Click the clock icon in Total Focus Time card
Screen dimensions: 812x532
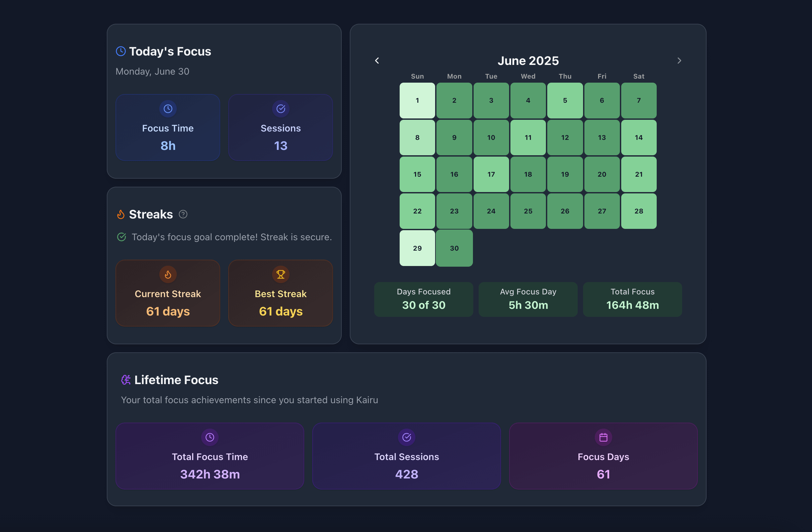pyautogui.click(x=210, y=437)
